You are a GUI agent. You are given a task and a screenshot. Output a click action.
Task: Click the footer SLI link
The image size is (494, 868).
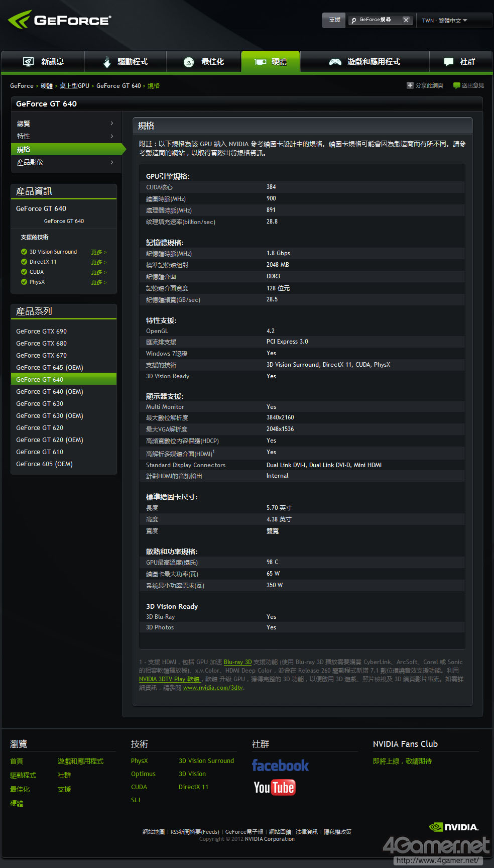point(136,800)
